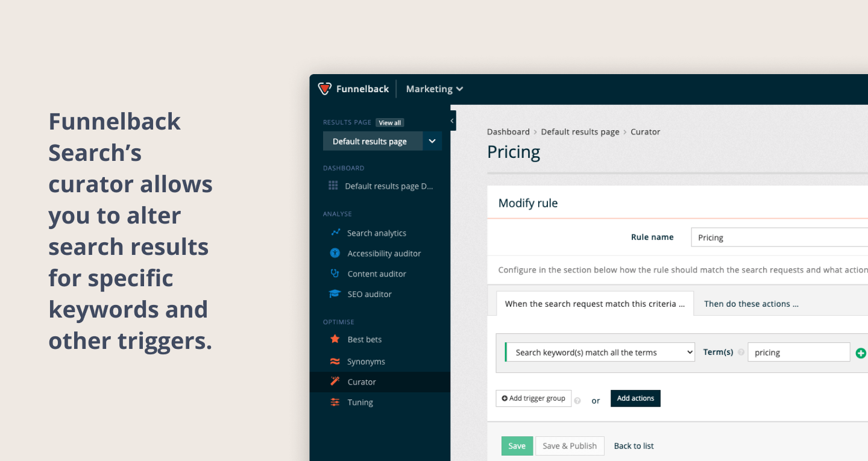Screen dimensions: 868x461
Task: Expand the Marketing dropdown in the header
Action: pyautogui.click(x=434, y=89)
